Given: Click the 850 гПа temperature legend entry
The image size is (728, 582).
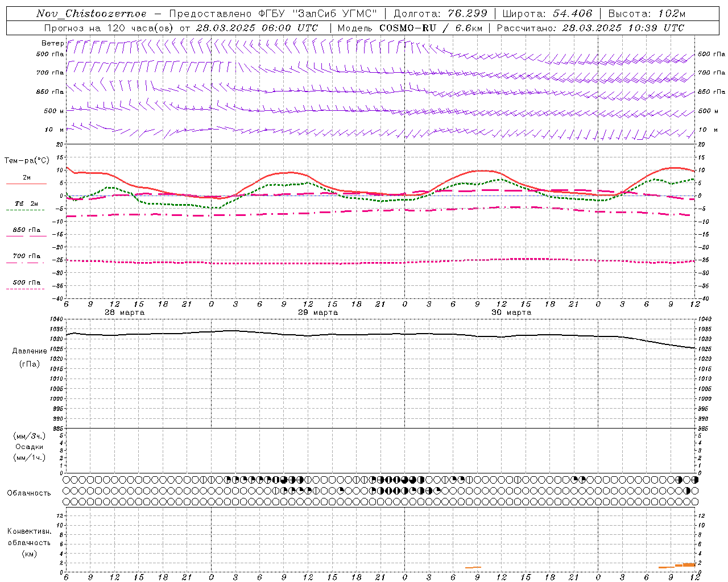Looking at the screenshot, I should click(27, 230).
